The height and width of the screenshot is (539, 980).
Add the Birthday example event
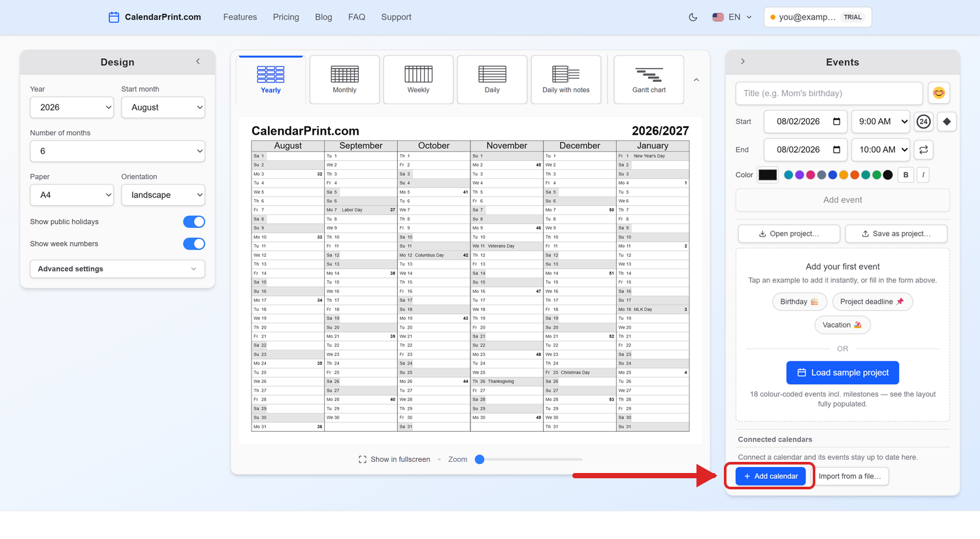pyautogui.click(x=800, y=301)
